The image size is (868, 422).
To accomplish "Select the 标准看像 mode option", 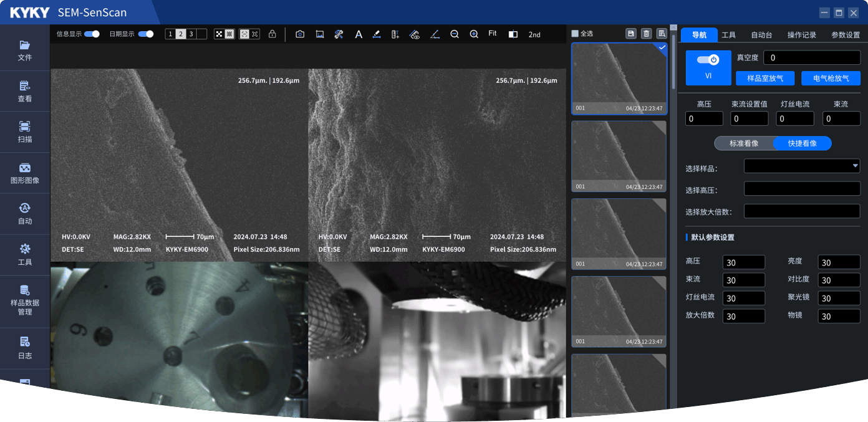I will click(744, 143).
